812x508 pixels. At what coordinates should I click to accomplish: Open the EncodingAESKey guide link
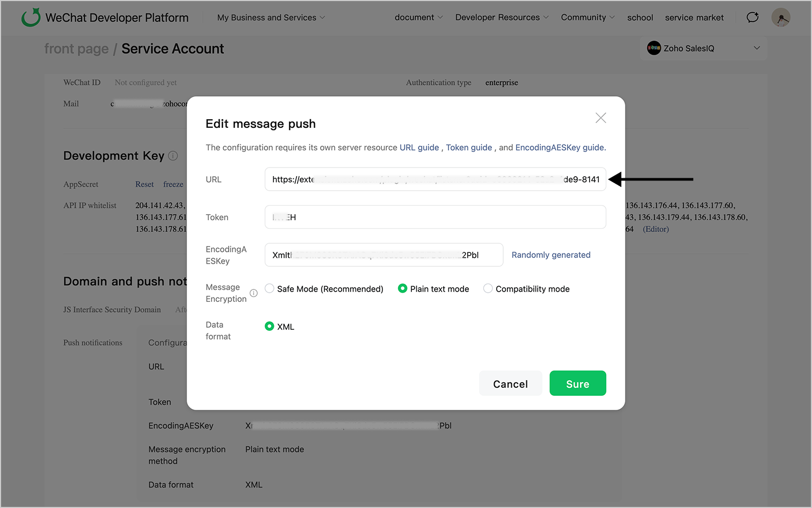click(x=559, y=148)
